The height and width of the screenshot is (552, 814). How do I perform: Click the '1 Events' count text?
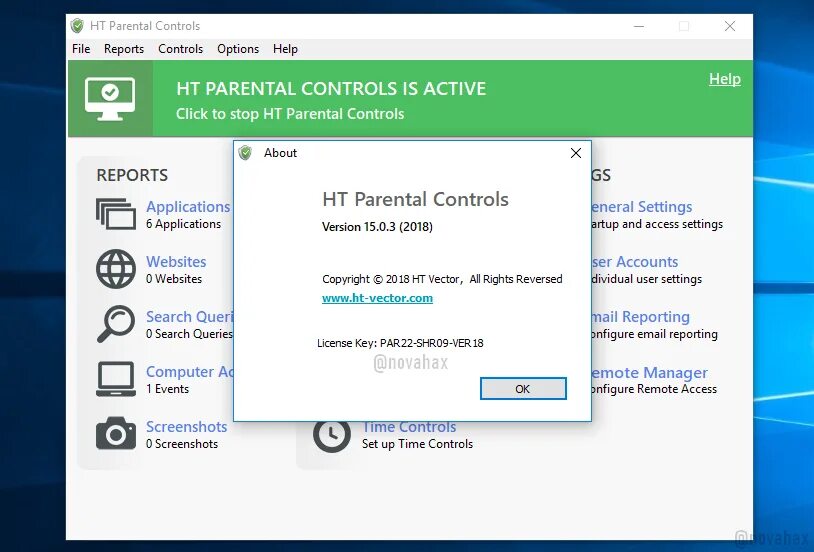coord(167,389)
